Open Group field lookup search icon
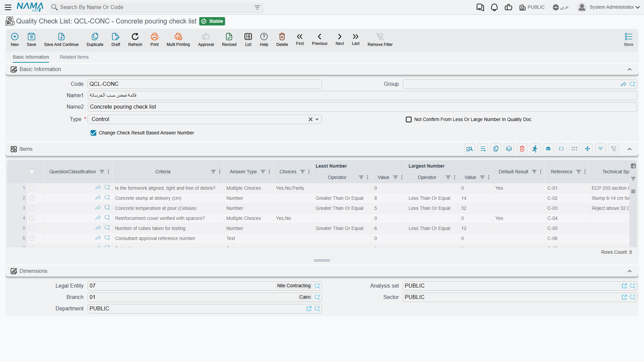This screenshot has height=362, width=644. [633, 84]
